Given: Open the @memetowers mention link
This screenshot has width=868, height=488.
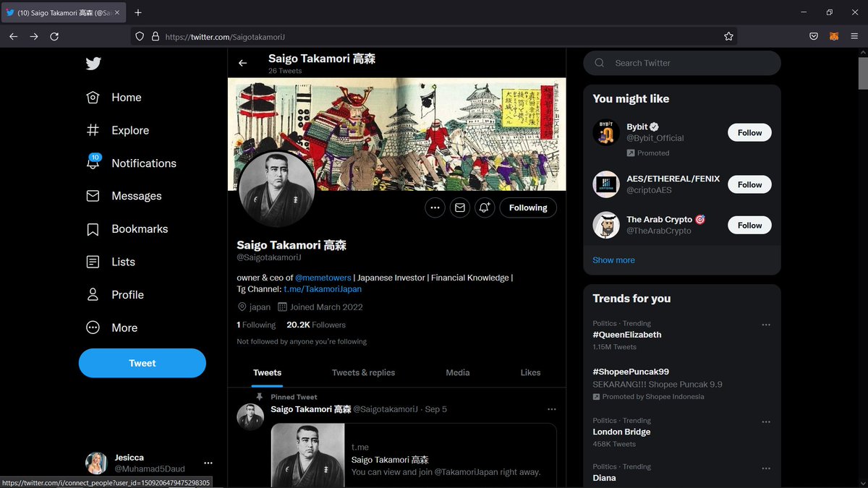Looking at the screenshot, I should point(323,278).
